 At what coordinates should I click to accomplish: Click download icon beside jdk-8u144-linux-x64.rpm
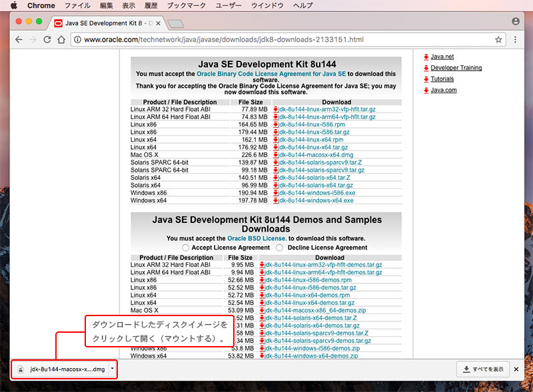tap(276, 140)
